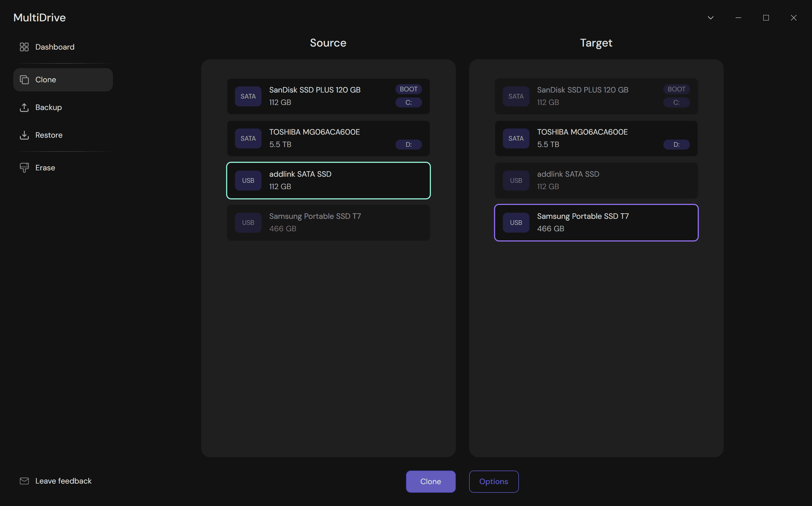Image resolution: width=812 pixels, height=506 pixels.
Task: Open the Erase section
Action: [x=45, y=168]
